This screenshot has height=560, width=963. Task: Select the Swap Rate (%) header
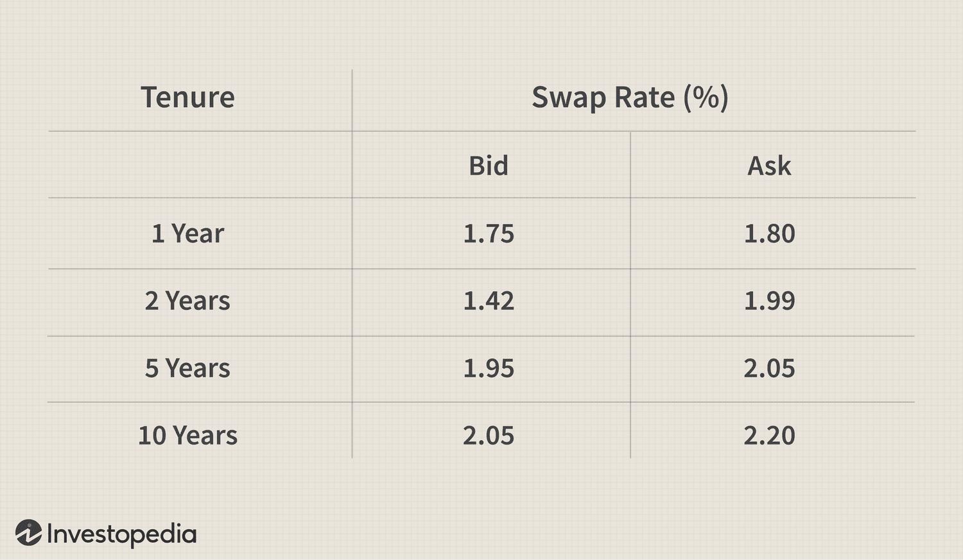coord(630,98)
